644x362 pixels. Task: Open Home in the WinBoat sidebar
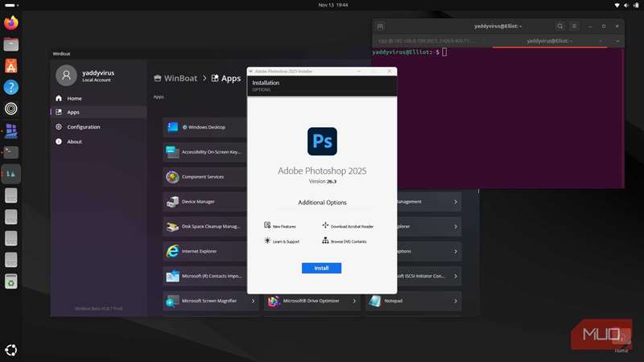tap(74, 98)
